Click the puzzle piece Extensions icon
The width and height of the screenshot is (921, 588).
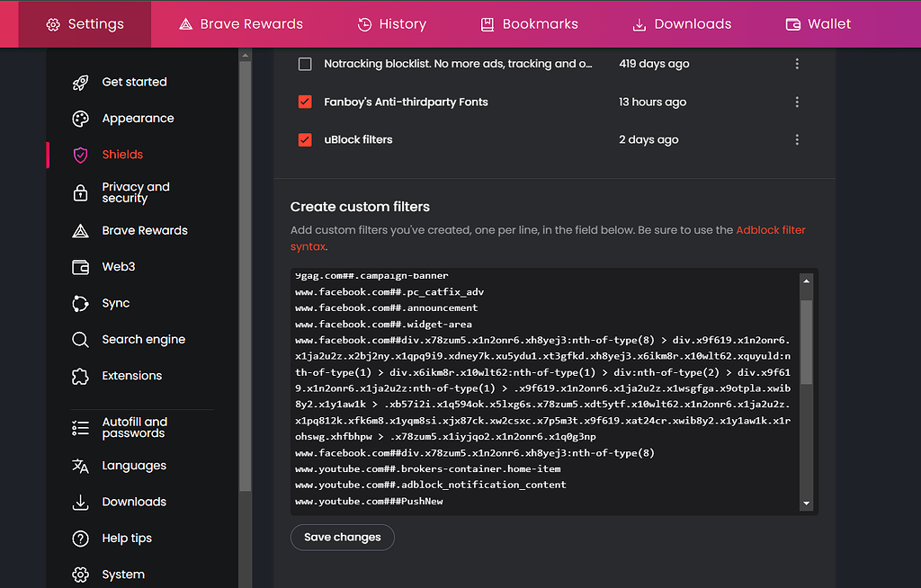80,376
